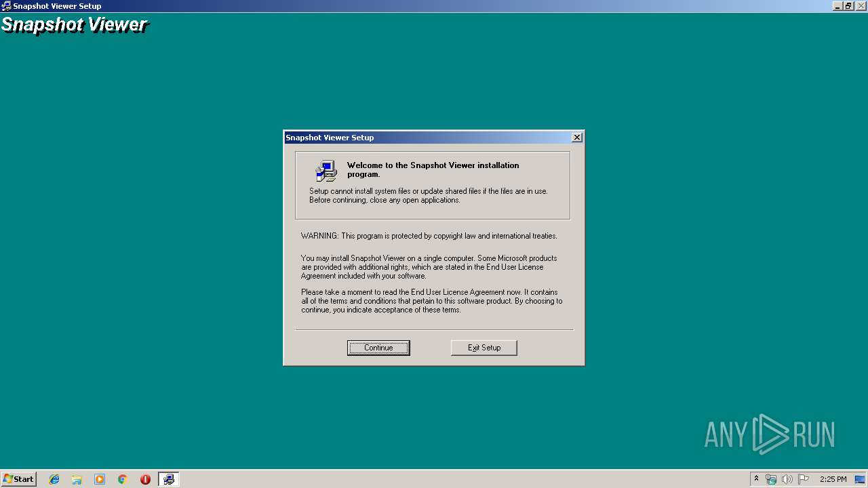Click the volume speaker tray icon
The image size is (868, 488).
(x=787, y=479)
